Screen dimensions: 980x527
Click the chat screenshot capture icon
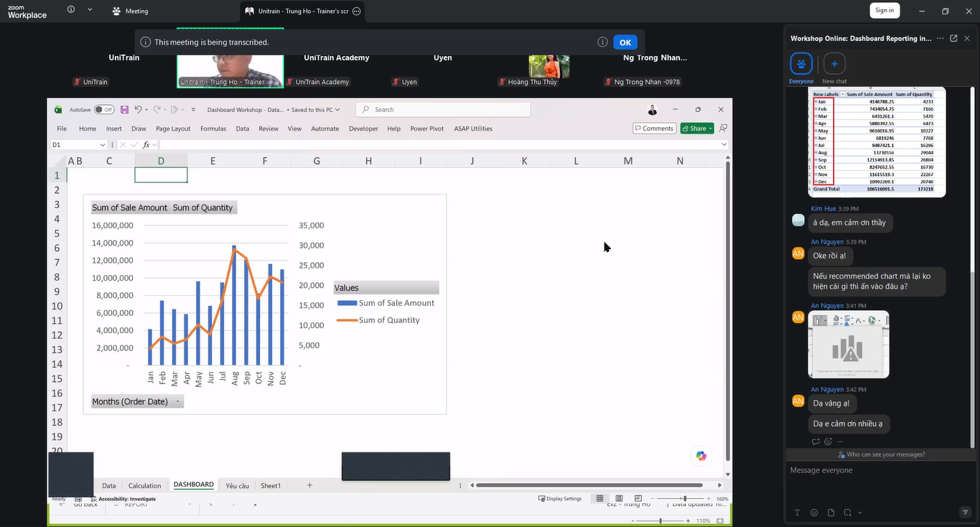848,513
